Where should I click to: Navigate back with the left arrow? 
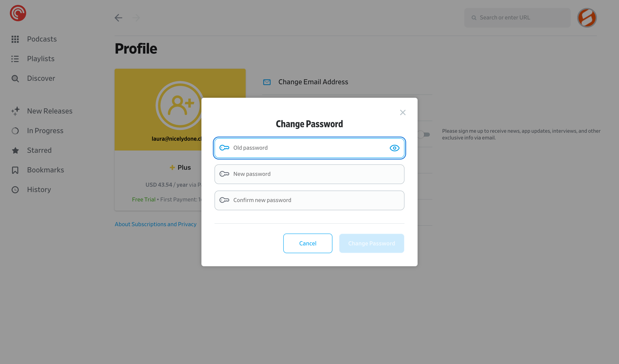(118, 18)
